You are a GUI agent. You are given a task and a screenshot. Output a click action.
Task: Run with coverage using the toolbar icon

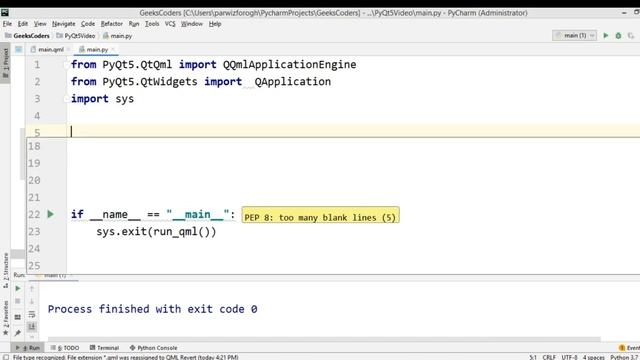(x=631, y=36)
